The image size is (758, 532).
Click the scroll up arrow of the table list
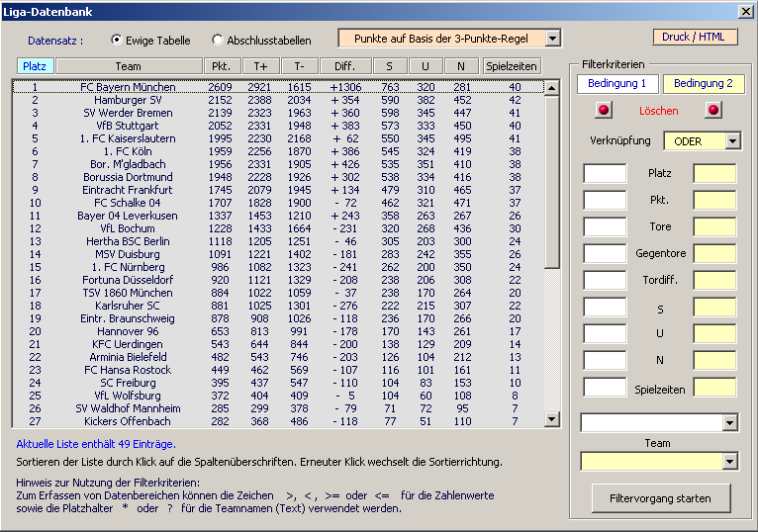pos(551,87)
